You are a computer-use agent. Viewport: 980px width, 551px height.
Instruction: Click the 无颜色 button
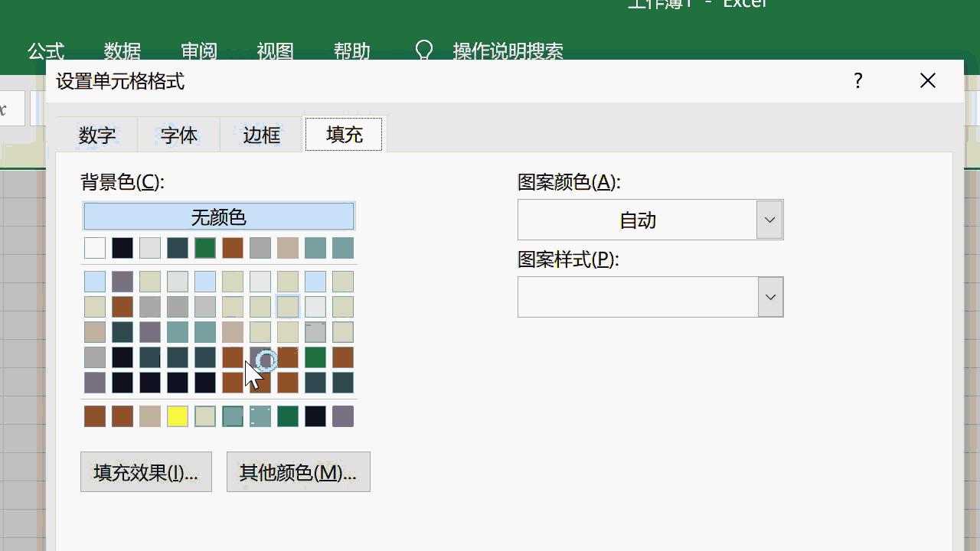[219, 216]
